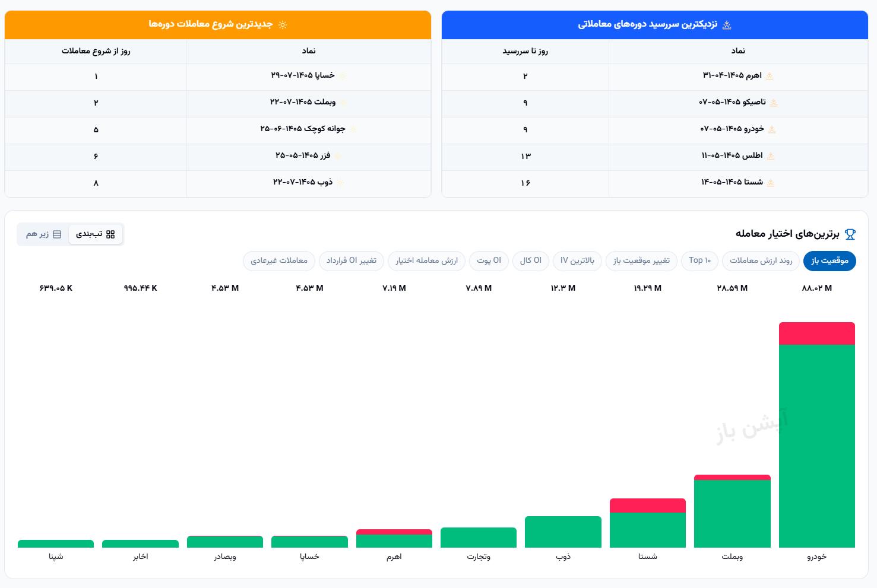The image size is (877, 588).
Task: Open the بالاترین IV tab
Action: (x=577, y=260)
